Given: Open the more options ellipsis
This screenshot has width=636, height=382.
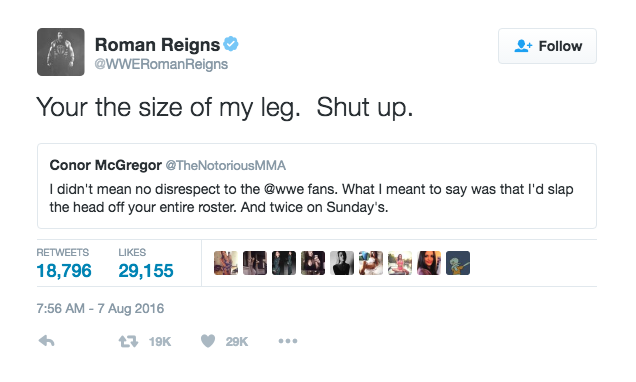Looking at the screenshot, I should (288, 341).
